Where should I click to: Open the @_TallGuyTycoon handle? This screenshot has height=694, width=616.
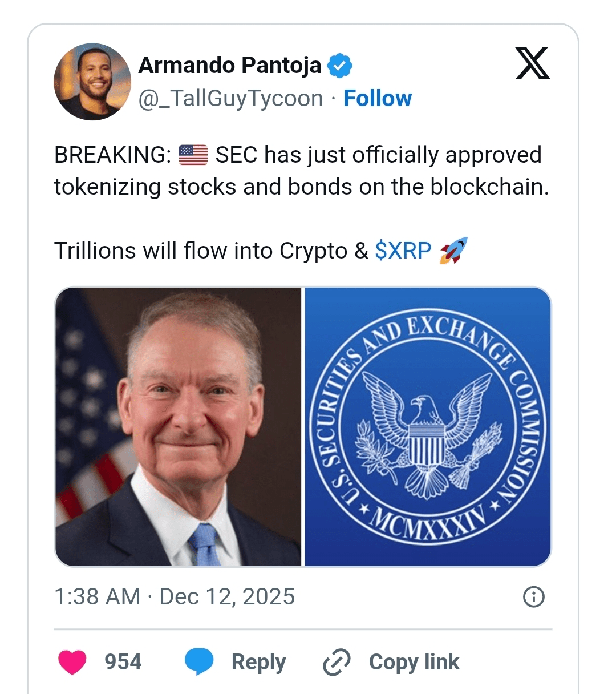click(x=231, y=99)
